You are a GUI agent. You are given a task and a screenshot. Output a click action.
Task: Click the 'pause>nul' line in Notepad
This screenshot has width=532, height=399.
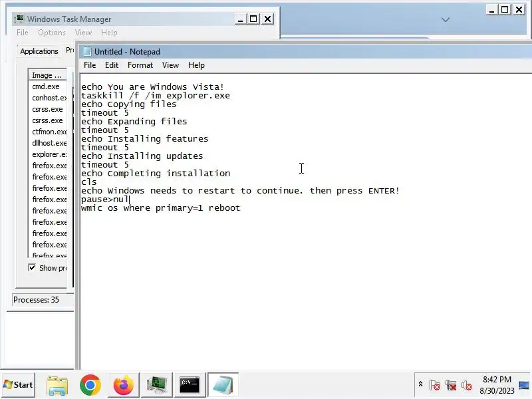coord(105,199)
